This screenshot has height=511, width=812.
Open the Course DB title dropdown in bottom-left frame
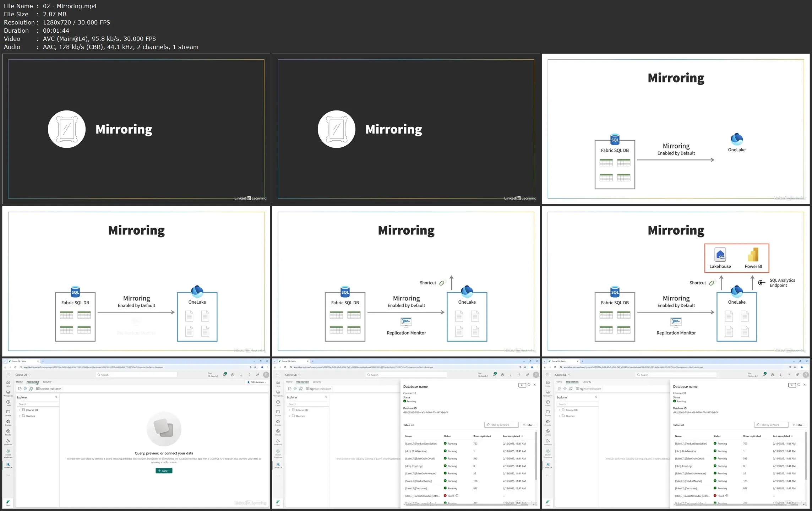click(23, 375)
